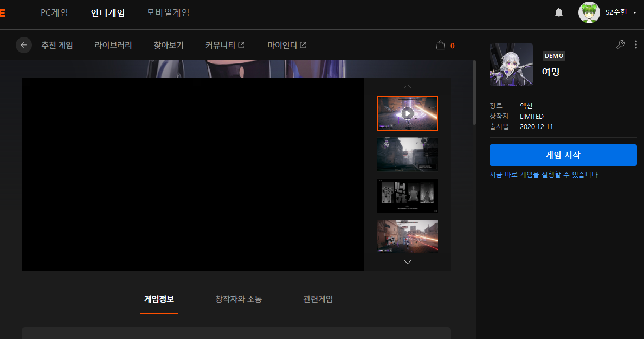644x339 pixels.
Task: Open the shopping bag cart
Action: point(441,46)
